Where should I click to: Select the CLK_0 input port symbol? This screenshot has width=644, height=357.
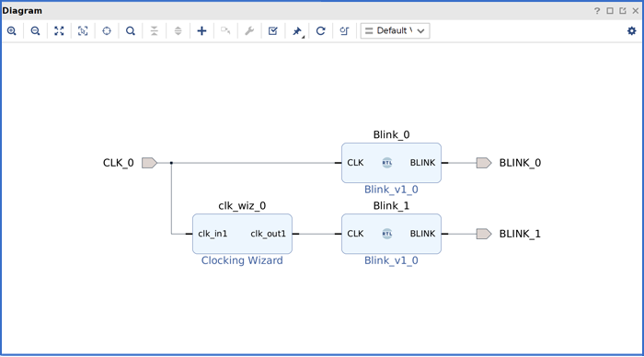tap(149, 163)
